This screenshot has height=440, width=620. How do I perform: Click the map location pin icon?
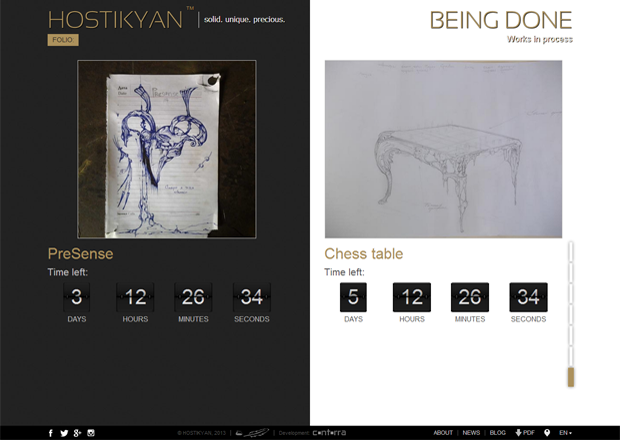[x=547, y=433]
